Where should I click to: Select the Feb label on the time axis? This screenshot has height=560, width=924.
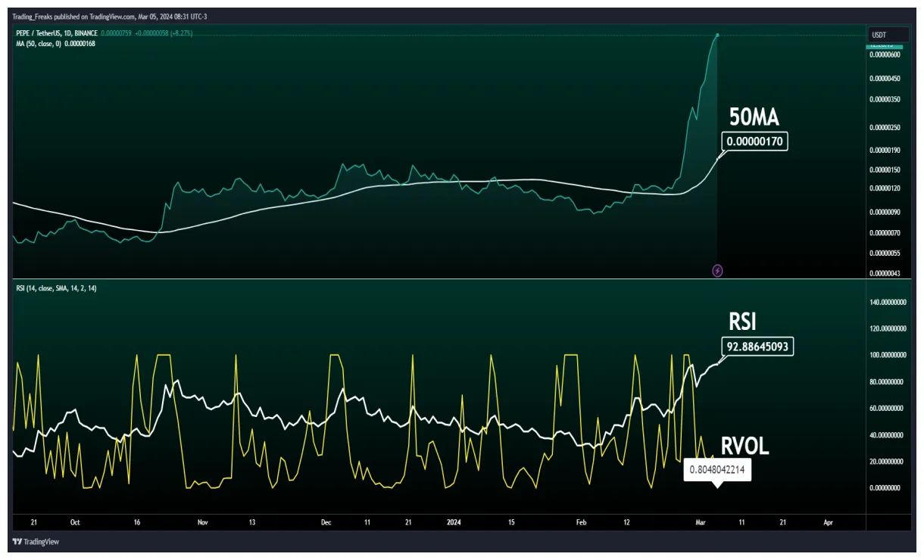pyautogui.click(x=581, y=522)
